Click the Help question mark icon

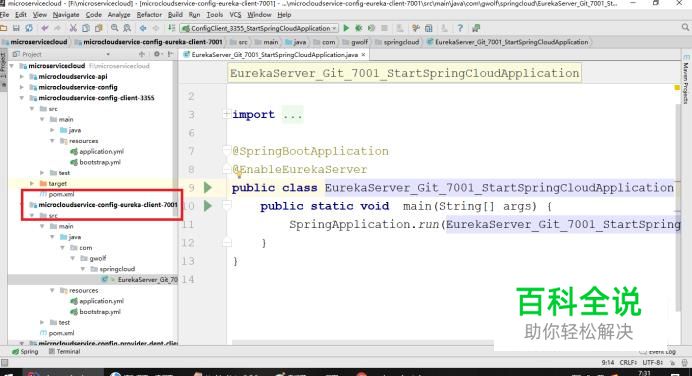[460, 28]
